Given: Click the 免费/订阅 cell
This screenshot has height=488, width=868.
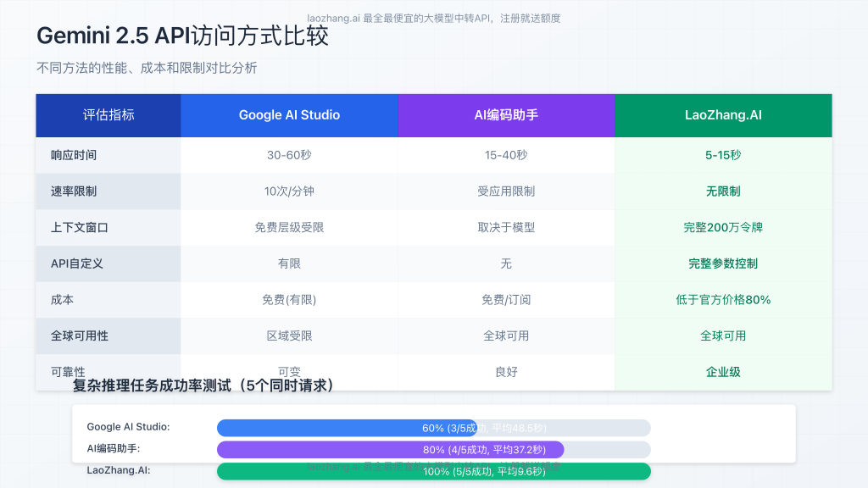Looking at the screenshot, I should 506,300.
